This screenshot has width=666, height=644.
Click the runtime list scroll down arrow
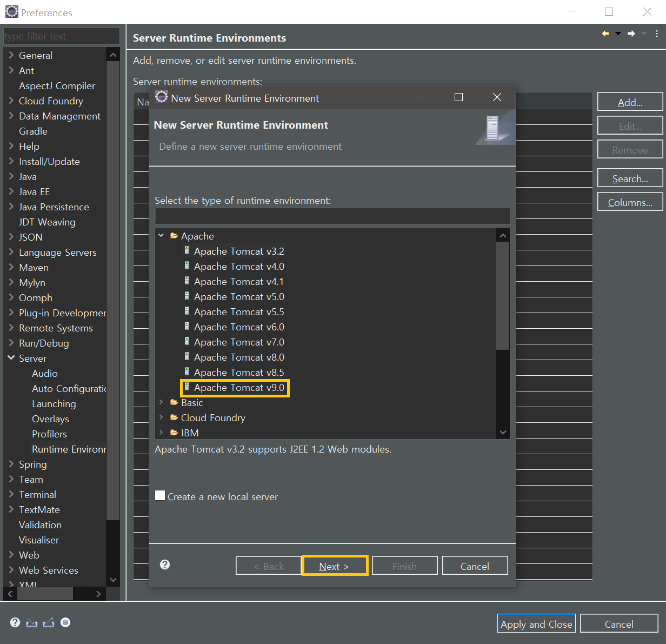point(503,432)
